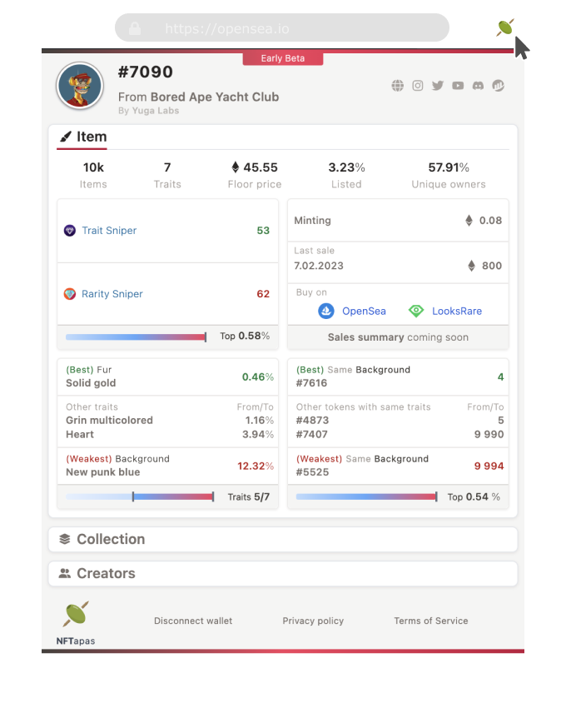This screenshot has width=566, height=728.
Task: Click the Creators people icon
Action: click(x=64, y=573)
